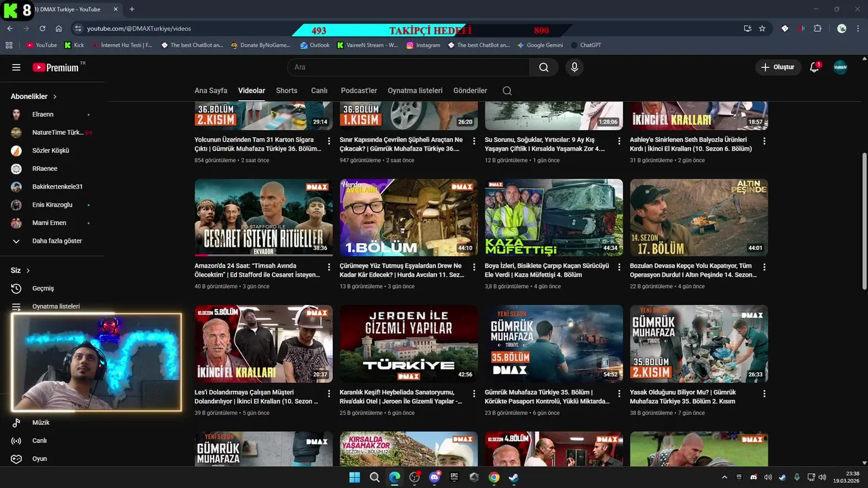Open Boya İzleri, Bisiklete Çarpıp video title

[x=547, y=270]
